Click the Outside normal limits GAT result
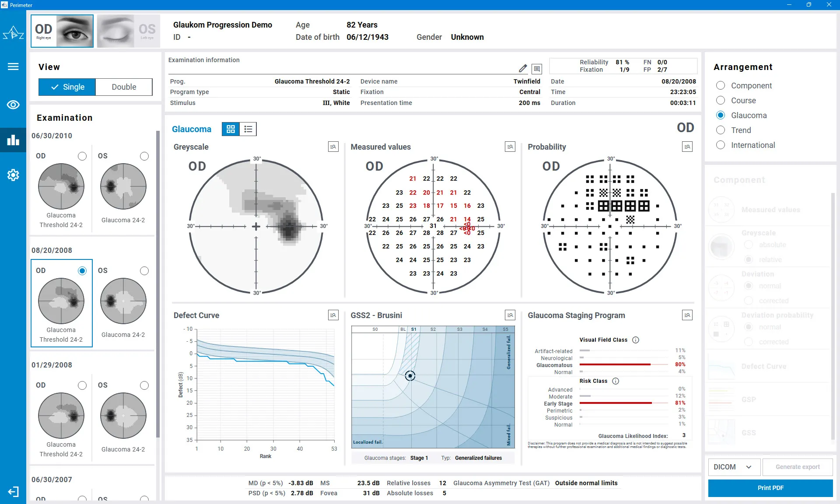840x504 pixels. 586,483
